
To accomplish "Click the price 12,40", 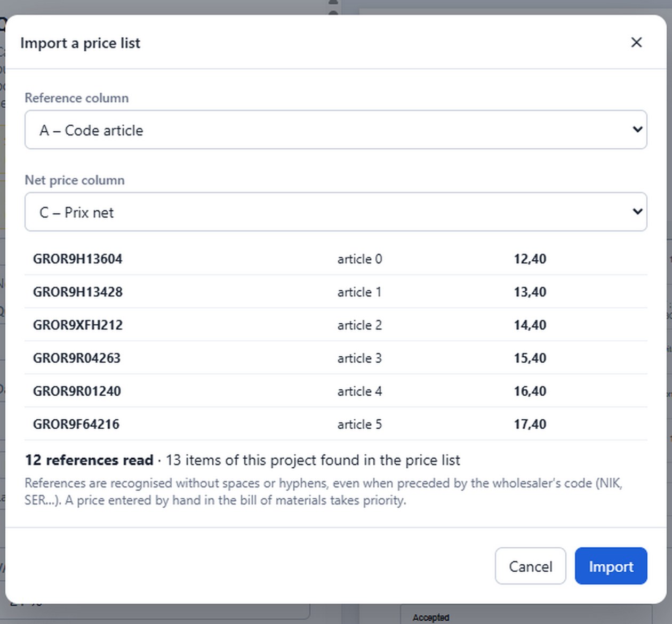I will (x=530, y=259).
